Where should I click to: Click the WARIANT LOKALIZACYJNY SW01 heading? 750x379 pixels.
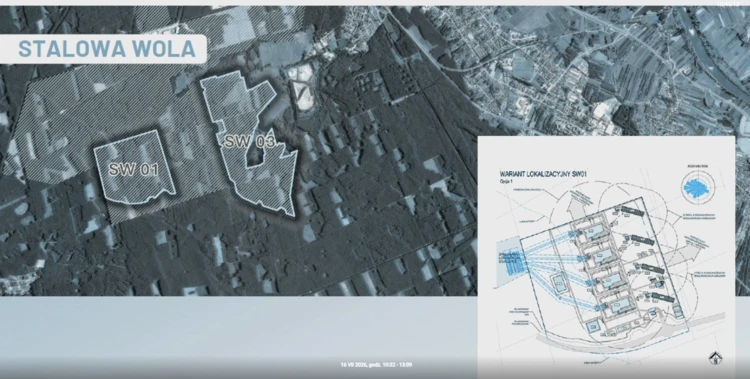pos(543,174)
